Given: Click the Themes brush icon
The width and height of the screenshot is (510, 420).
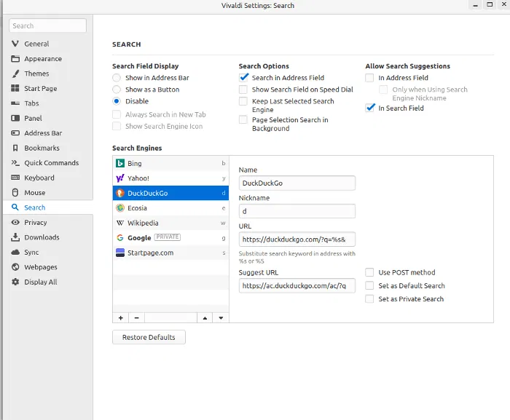Looking at the screenshot, I should click(15, 74).
